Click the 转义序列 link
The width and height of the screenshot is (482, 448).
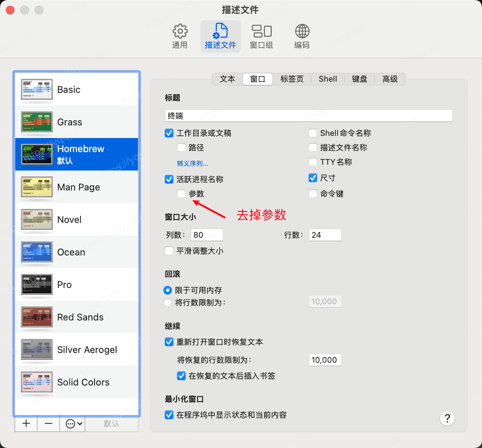[192, 164]
